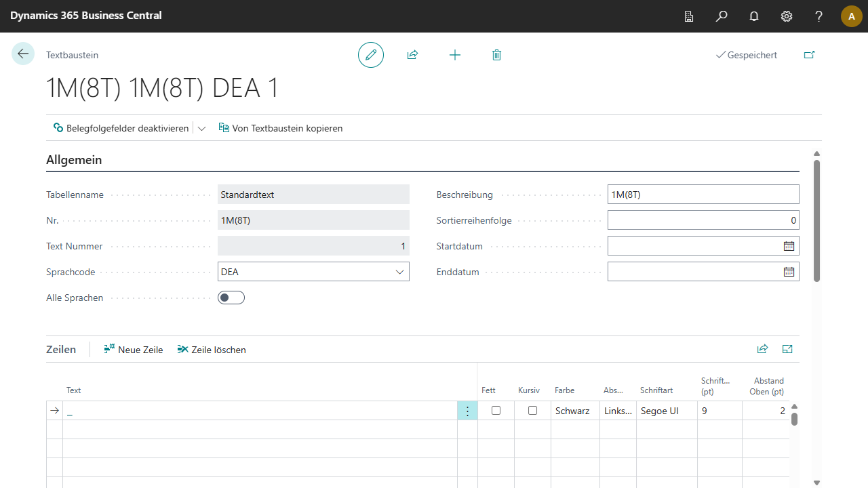Viewport: 868px width, 488px height.
Task: Open the settings gear
Action: (787, 16)
